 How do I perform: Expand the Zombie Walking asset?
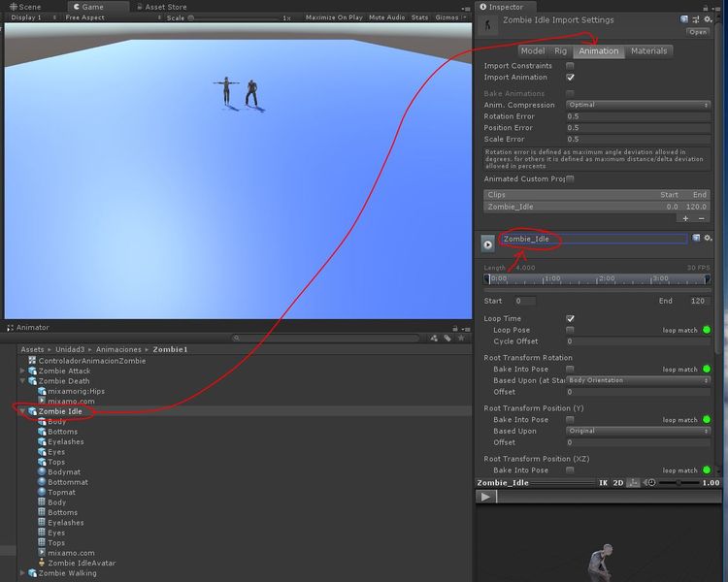click(22, 573)
